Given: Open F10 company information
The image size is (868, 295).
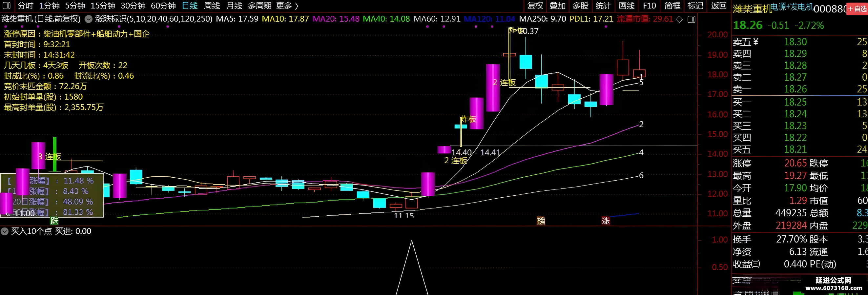Looking at the screenshot, I should 649,6.
